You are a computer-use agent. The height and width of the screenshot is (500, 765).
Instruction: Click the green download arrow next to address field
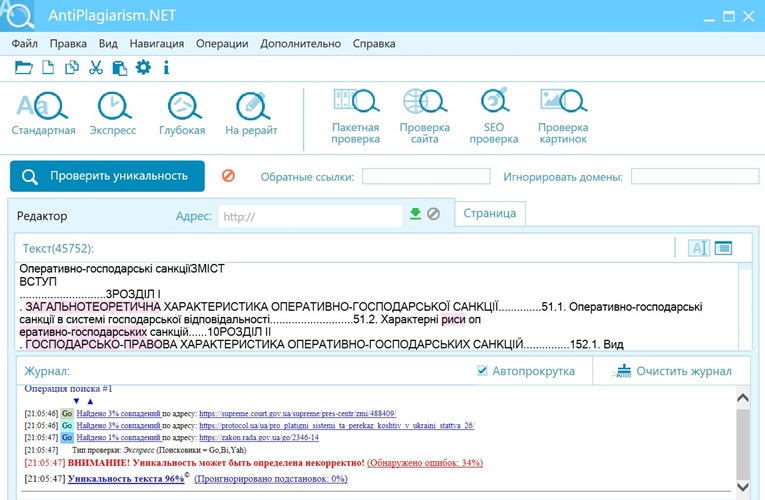coord(415,214)
